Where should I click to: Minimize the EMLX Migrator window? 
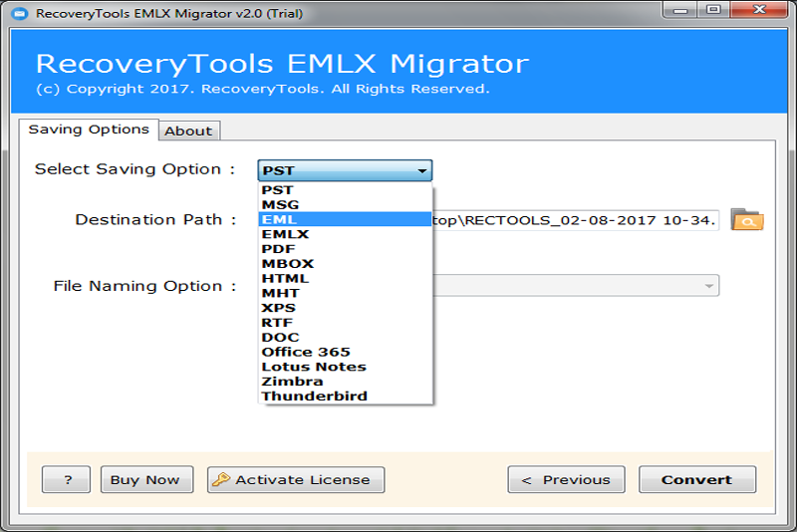[x=679, y=10]
